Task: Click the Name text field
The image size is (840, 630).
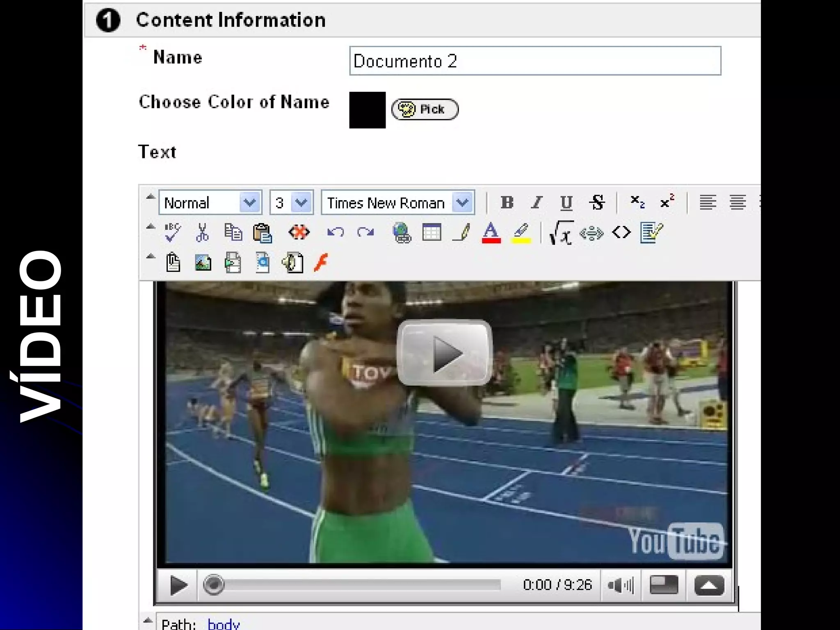Action: click(x=535, y=61)
